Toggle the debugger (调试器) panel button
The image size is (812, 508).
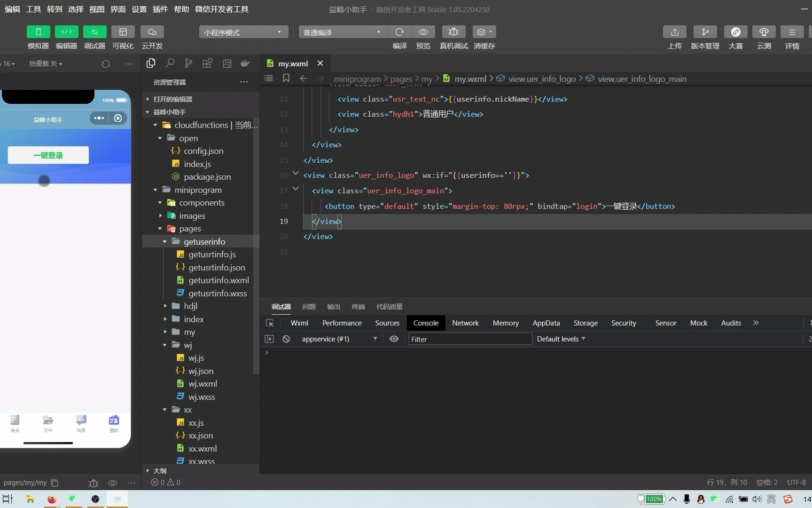click(94, 32)
